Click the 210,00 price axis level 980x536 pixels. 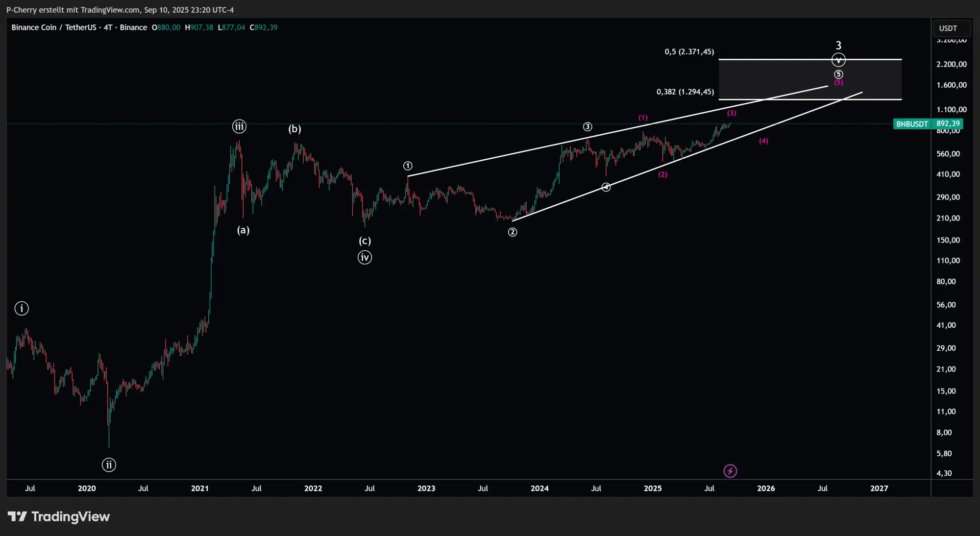pyautogui.click(x=948, y=218)
